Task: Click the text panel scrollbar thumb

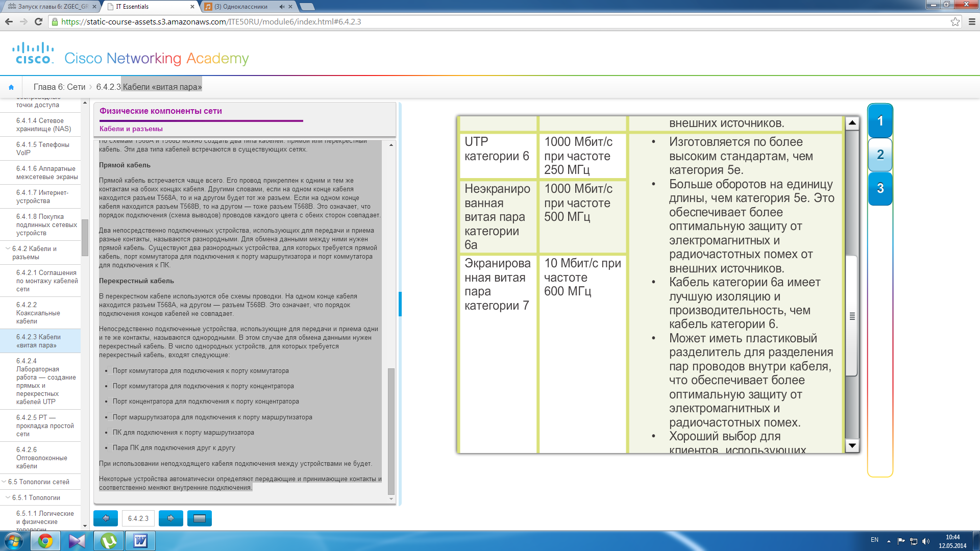Action: pos(391,431)
